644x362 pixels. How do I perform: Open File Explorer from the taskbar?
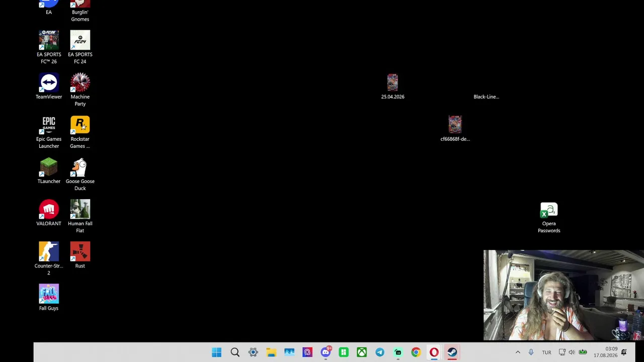pyautogui.click(x=271, y=352)
